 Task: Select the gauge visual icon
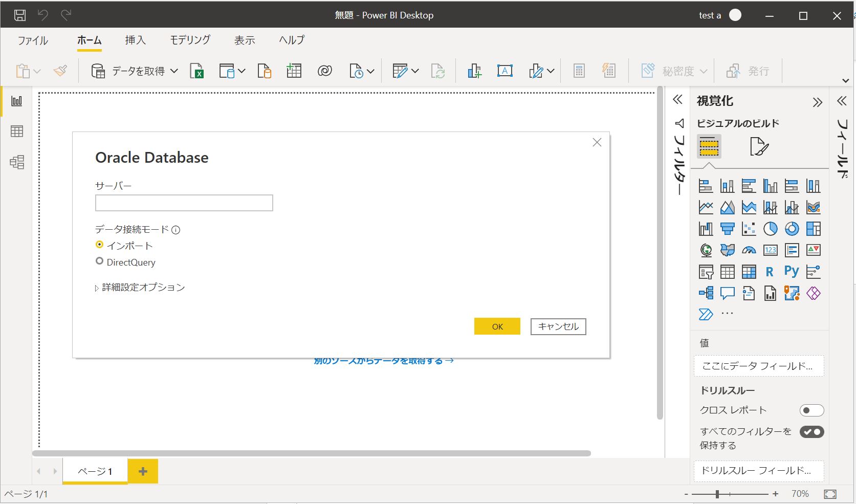tap(749, 250)
